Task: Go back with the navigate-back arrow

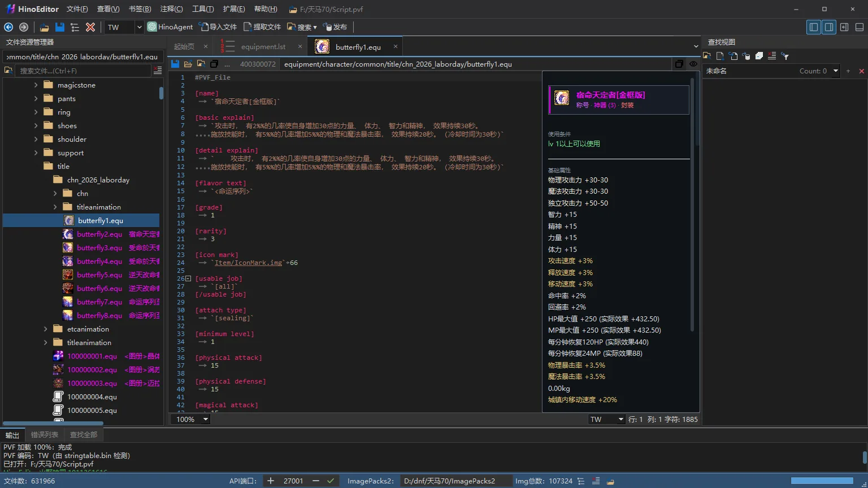Action: (x=8, y=27)
